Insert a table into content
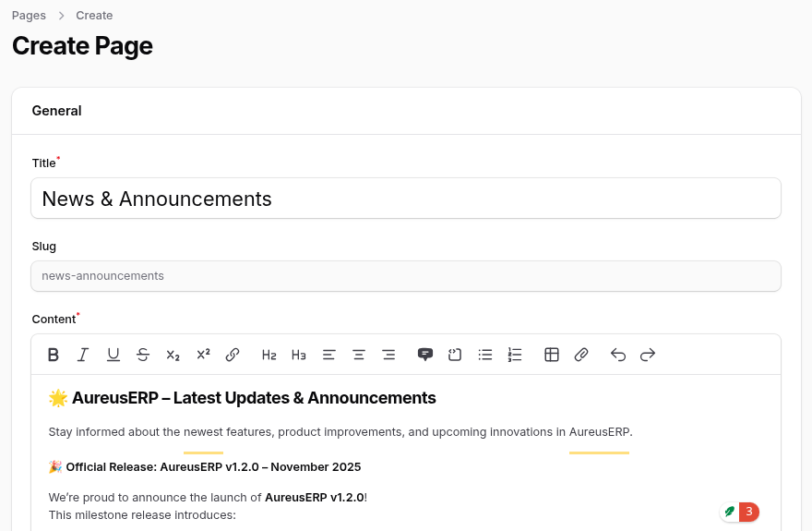 click(x=552, y=355)
